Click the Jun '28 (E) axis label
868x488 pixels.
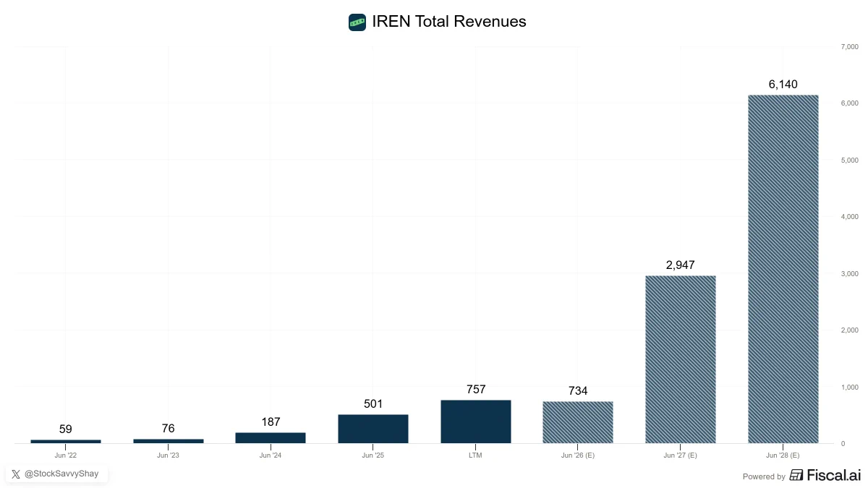point(783,455)
